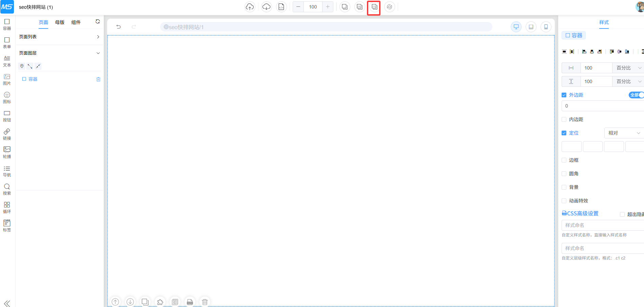Image resolution: width=644 pixels, height=307 pixels.
Task: Switch to mobile phone preview
Action: (x=546, y=27)
